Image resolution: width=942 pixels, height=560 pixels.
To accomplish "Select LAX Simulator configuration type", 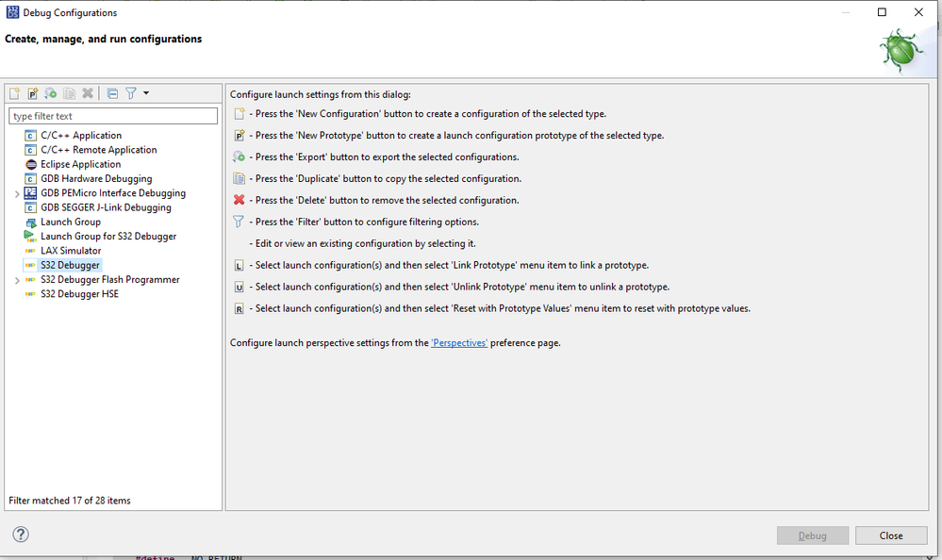I will point(71,251).
